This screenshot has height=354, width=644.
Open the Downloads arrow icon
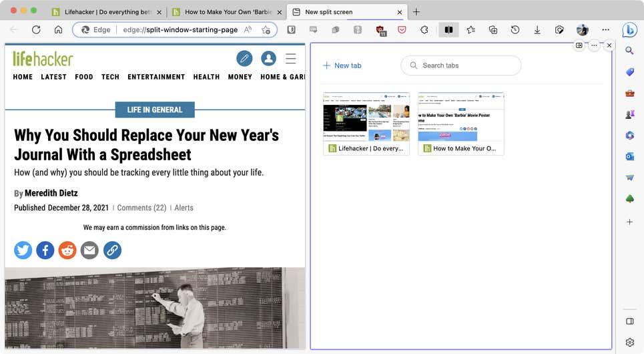[537, 29]
